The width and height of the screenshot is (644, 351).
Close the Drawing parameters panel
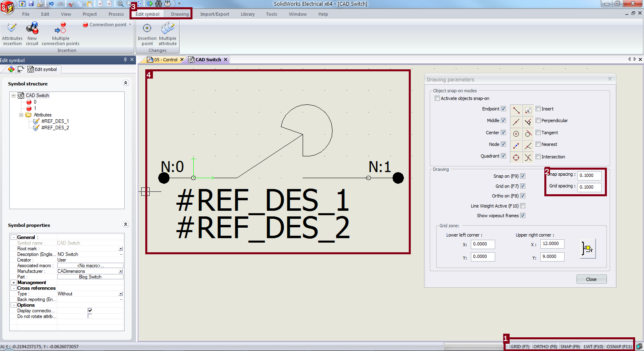click(x=610, y=79)
